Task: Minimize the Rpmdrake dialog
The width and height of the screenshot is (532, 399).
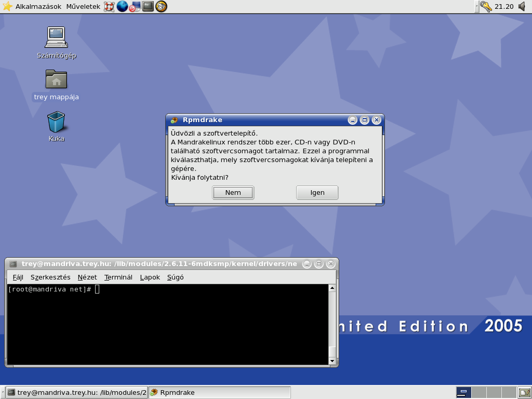Action: click(x=353, y=120)
